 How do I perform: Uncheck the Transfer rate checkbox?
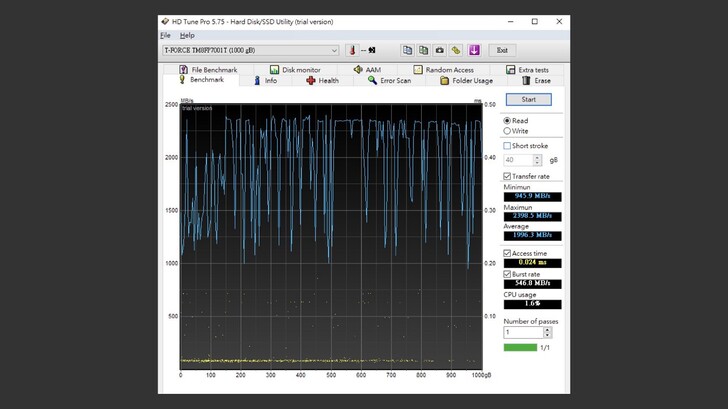(x=508, y=176)
